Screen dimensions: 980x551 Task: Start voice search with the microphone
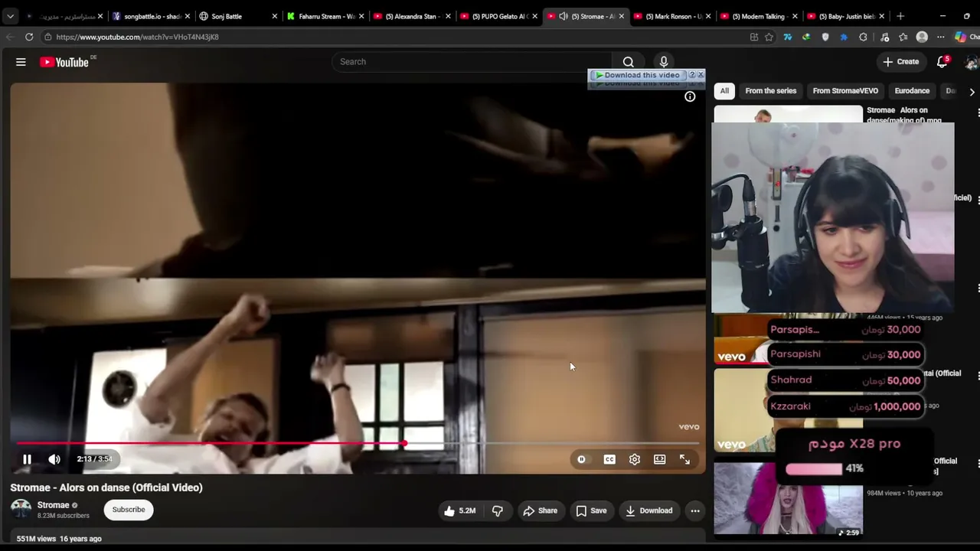664,62
